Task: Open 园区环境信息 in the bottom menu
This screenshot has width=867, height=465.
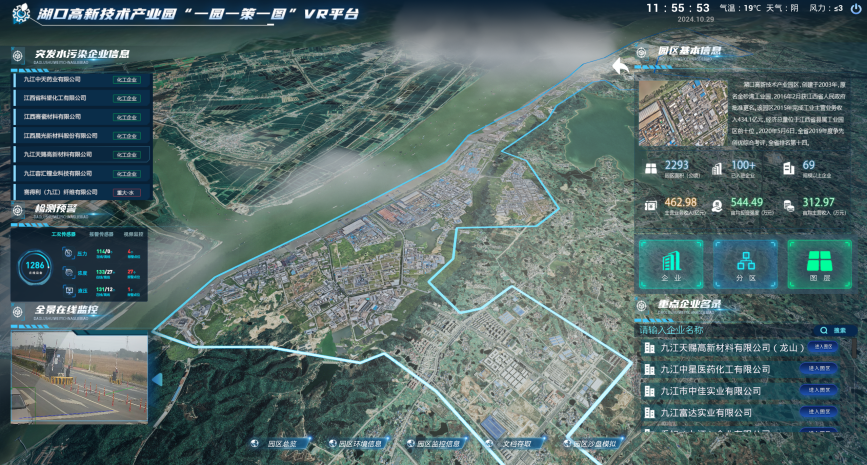Action: click(x=355, y=443)
